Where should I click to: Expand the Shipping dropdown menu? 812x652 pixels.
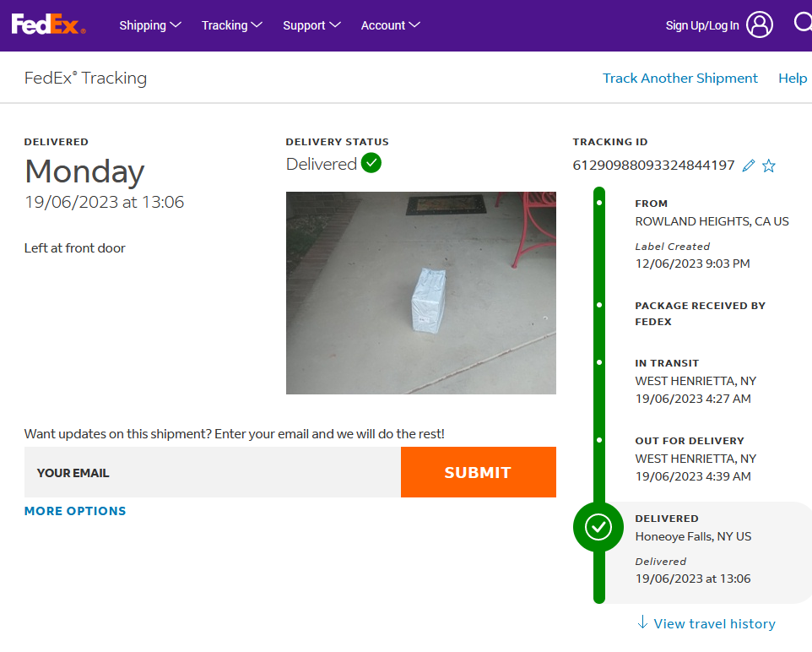(150, 25)
